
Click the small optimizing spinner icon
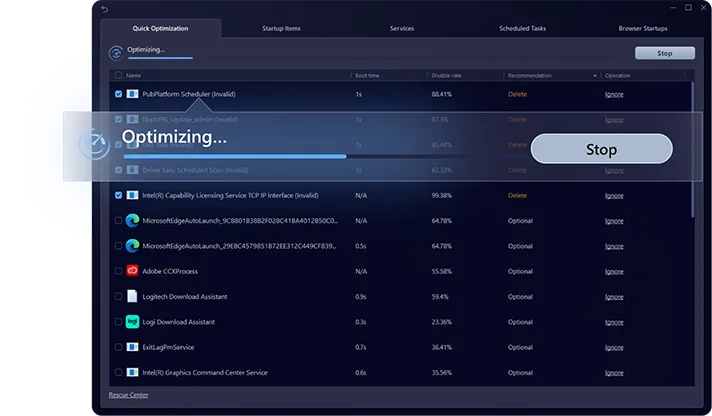click(116, 53)
